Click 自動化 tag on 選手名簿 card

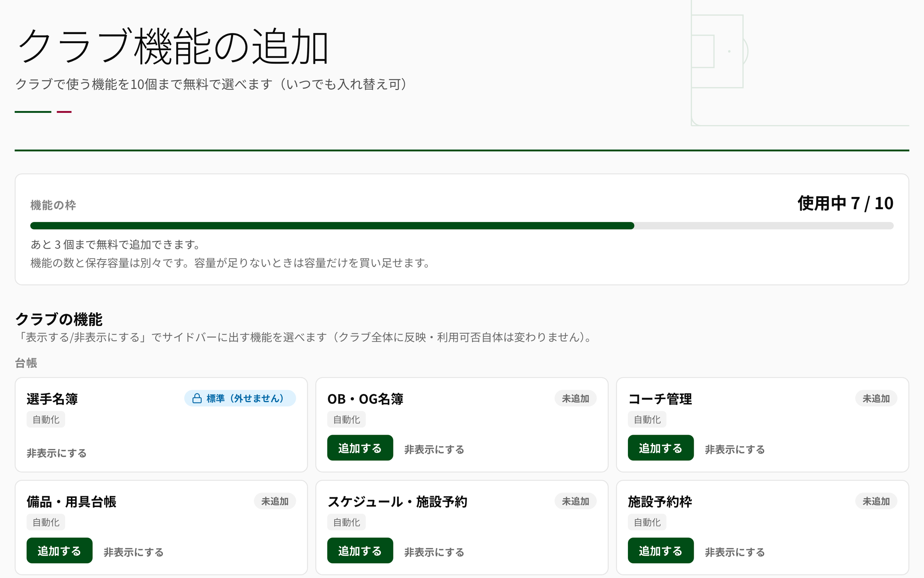click(46, 419)
